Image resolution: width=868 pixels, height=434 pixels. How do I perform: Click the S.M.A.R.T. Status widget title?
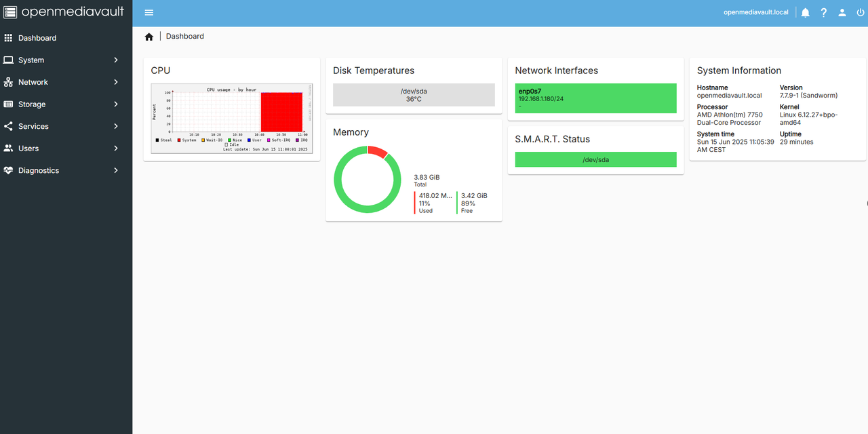553,139
